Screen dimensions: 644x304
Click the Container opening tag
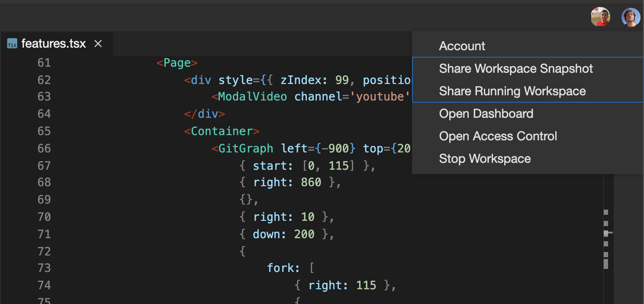[x=222, y=131]
